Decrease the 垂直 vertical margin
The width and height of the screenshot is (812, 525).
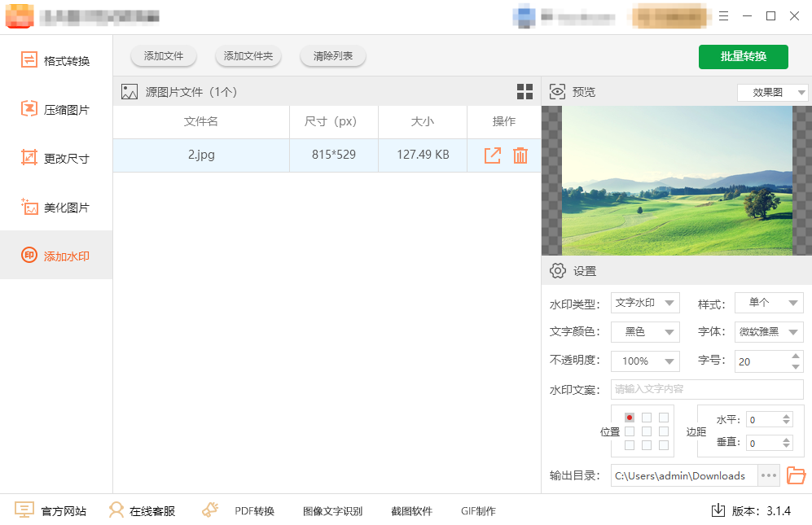point(786,446)
